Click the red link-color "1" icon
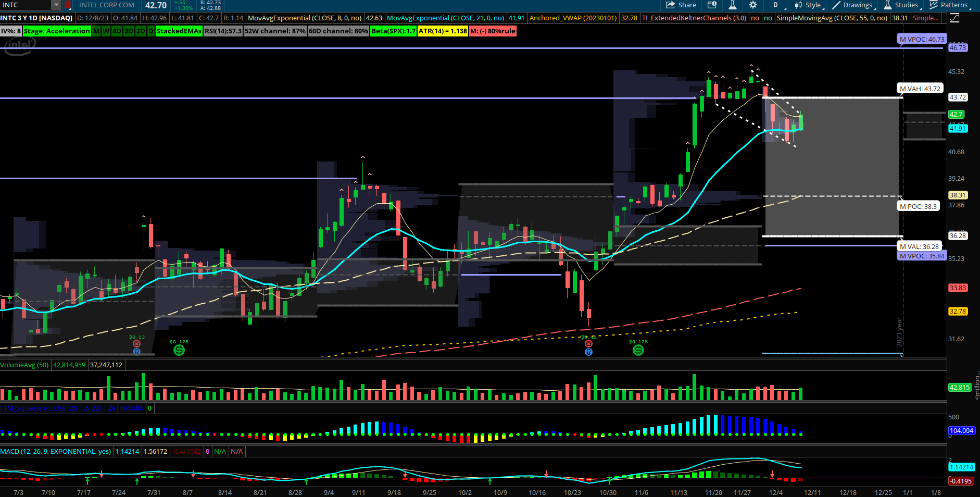Screen dimensions: 980x497 (67, 5)
